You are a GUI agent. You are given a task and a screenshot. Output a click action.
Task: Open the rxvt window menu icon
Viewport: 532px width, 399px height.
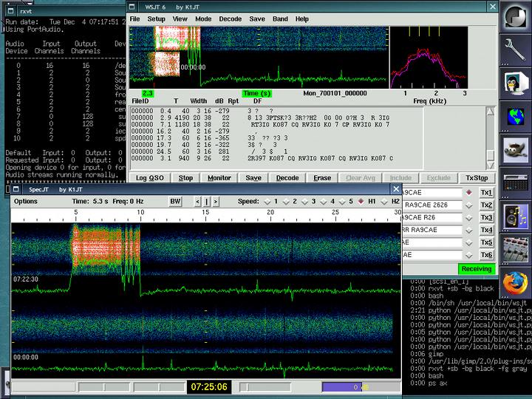point(10,11)
